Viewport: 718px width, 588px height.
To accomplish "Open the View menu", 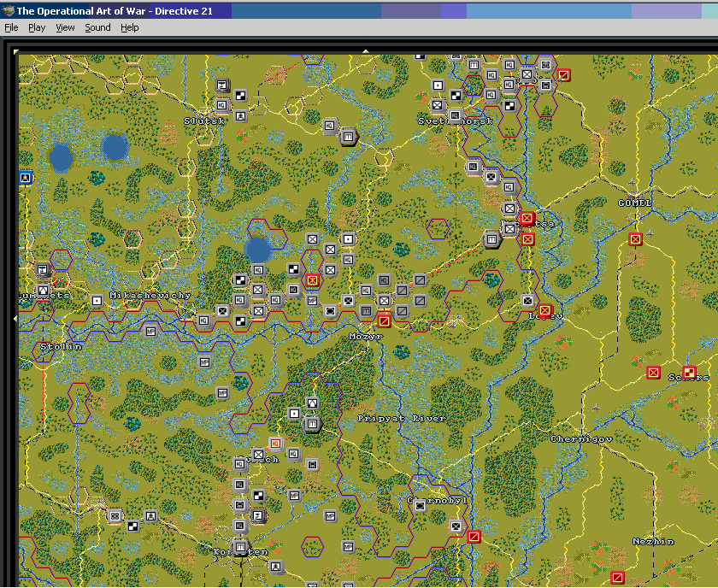I will pos(65,27).
